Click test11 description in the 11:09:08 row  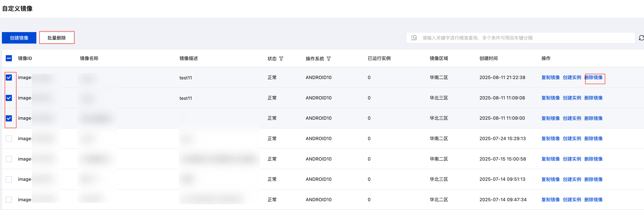186,98
